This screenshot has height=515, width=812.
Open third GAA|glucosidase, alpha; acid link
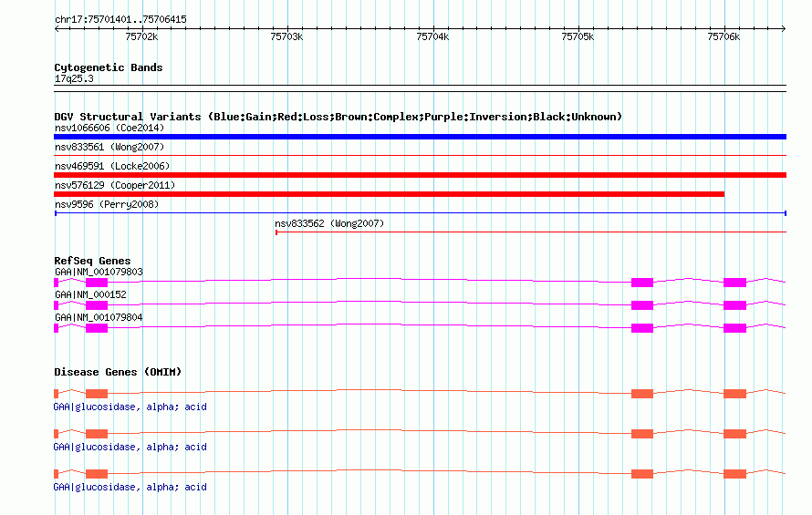pyautogui.click(x=130, y=487)
